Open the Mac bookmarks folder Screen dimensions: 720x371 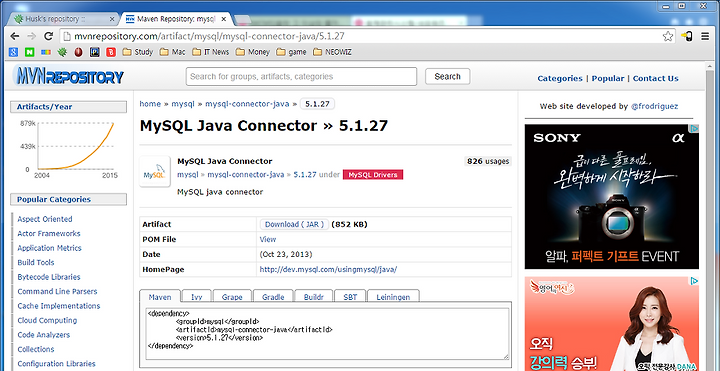click(x=173, y=52)
